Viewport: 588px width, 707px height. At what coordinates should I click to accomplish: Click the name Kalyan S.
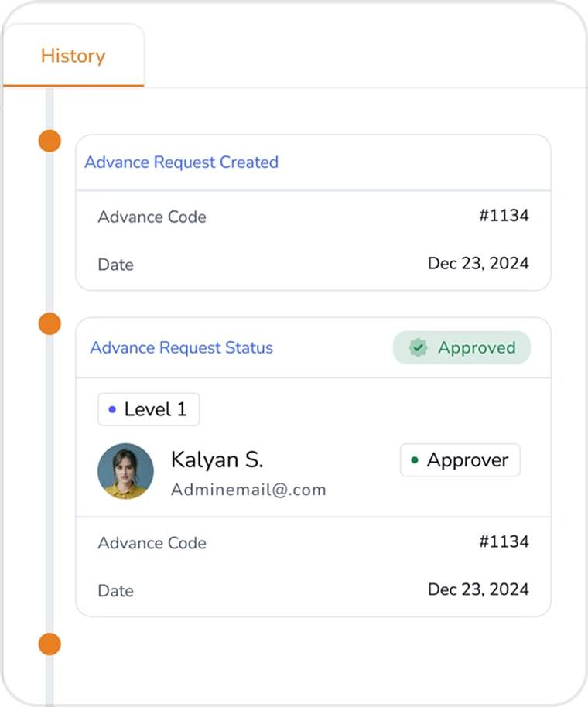217,460
